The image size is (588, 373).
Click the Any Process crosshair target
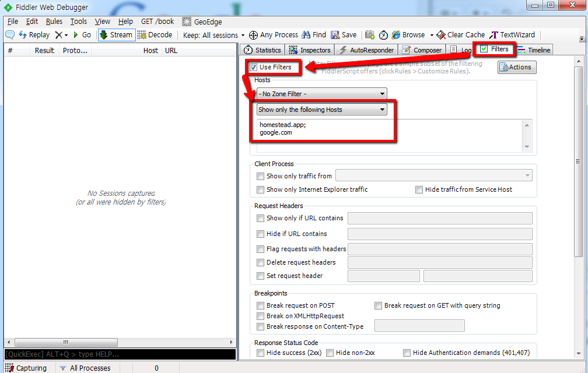[274, 35]
